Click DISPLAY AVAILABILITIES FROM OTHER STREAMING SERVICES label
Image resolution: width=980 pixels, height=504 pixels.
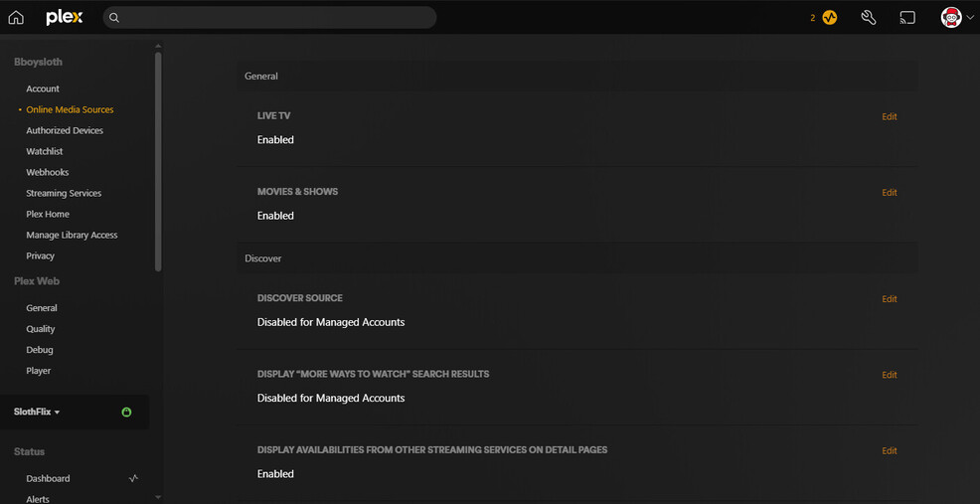432,449
